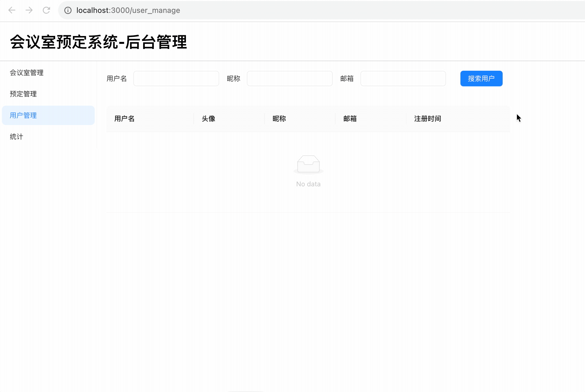Click the site info icon in address bar
585x392 pixels.
tap(68, 10)
